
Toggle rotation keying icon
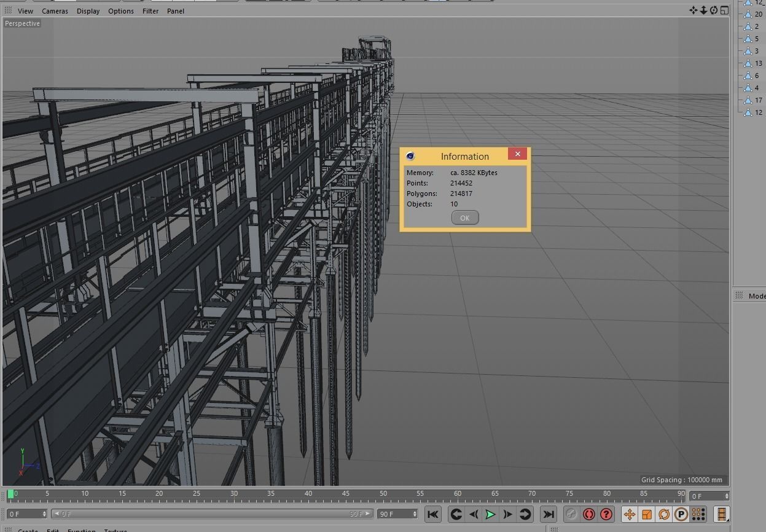pos(663,514)
